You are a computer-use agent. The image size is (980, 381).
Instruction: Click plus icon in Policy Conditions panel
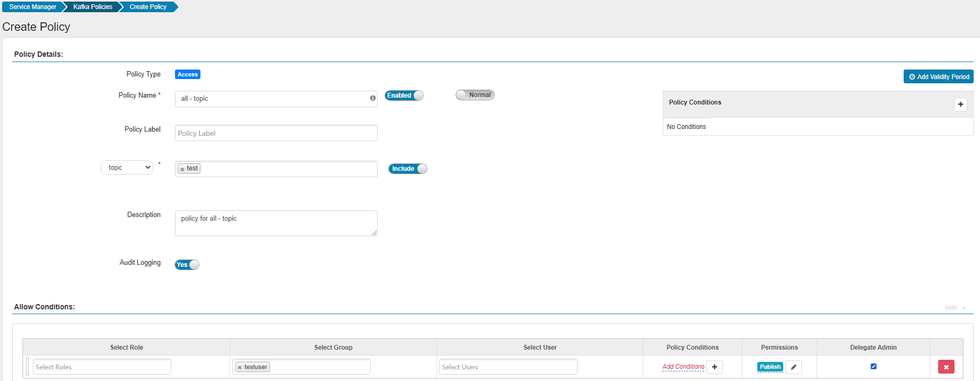[x=960, y=105]
